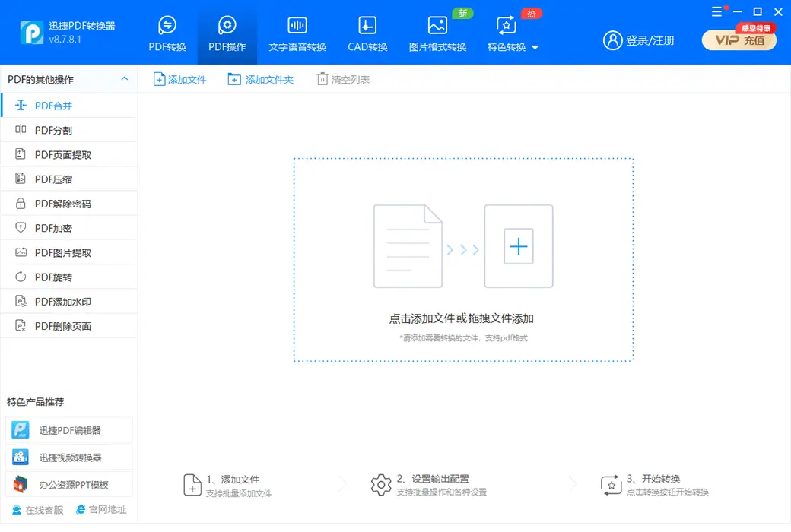Screen dimensions: 791x532
Task: Click the 在线客服 agent icon
Action: click(17, 510)
